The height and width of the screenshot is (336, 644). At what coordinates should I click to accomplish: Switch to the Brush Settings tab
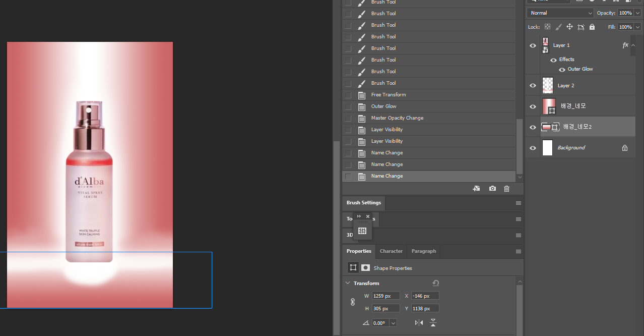tap(364, 203)
